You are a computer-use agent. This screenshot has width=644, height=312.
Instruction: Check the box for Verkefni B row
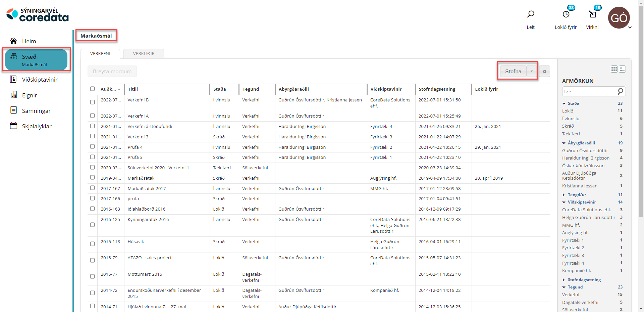[92, 102]
